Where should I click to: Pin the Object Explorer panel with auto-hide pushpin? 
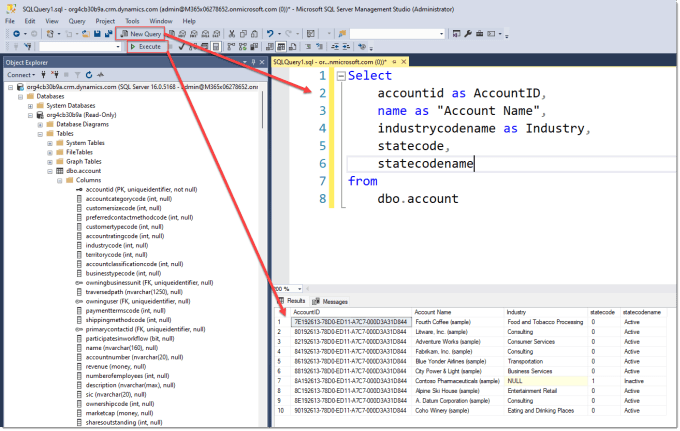pyautogui.click(x=253, y=62)
